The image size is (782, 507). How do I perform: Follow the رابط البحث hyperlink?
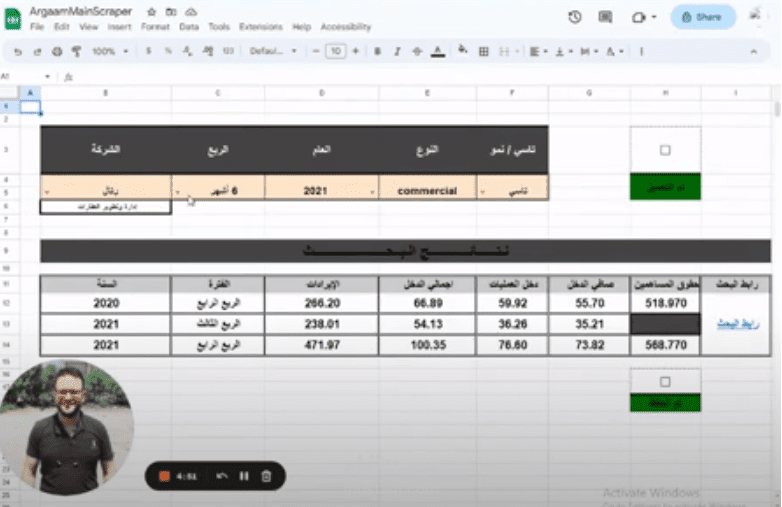coord(738,324)
